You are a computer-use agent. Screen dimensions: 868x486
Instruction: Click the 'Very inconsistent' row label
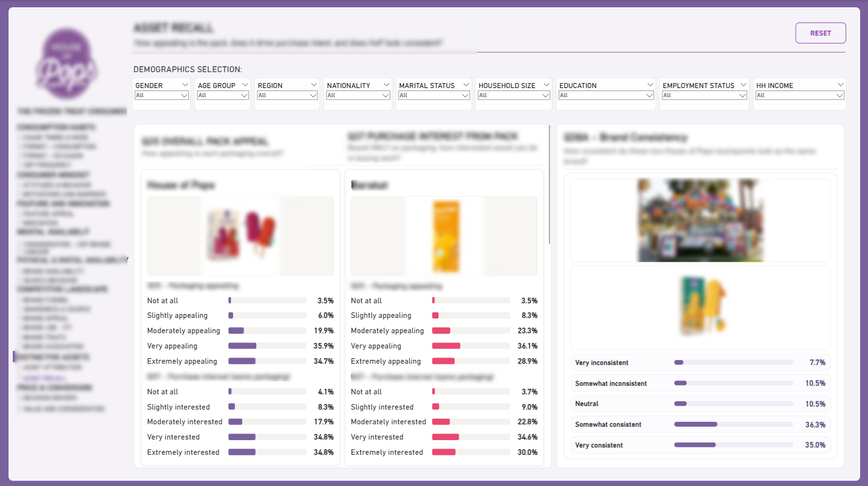pyautogui.click(x=601, y=363)
